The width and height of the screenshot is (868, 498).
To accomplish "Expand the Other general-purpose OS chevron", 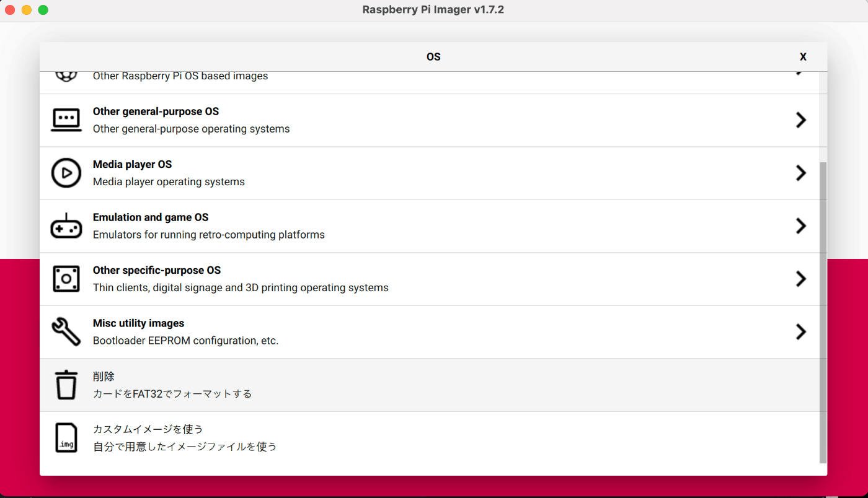I will (x=801, y=120).
